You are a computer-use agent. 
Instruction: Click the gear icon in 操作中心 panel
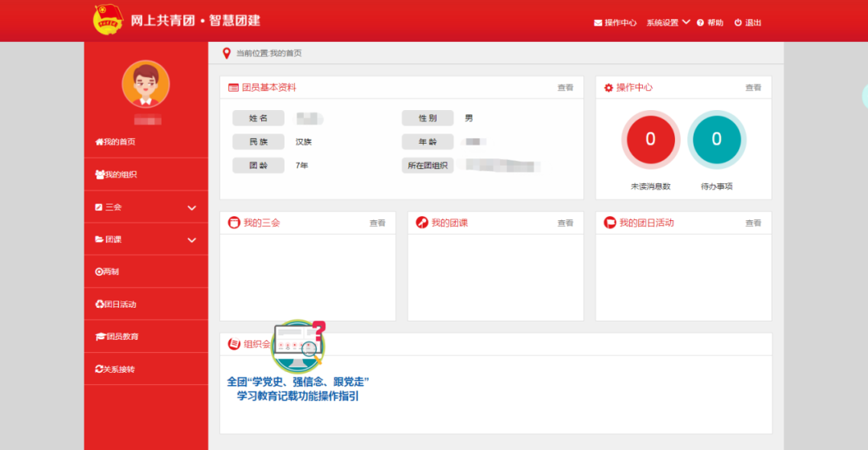608,88
